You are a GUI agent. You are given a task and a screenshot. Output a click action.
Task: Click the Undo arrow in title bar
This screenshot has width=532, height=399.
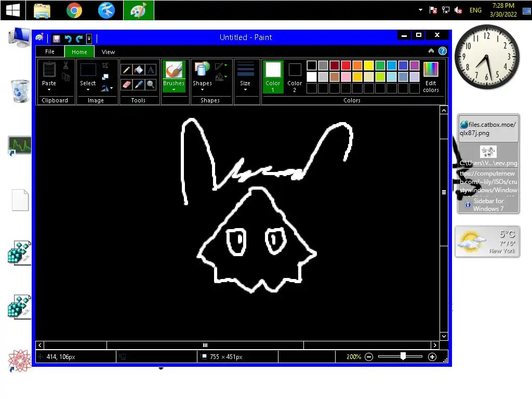pyautogui.click(x=68, y=38)
